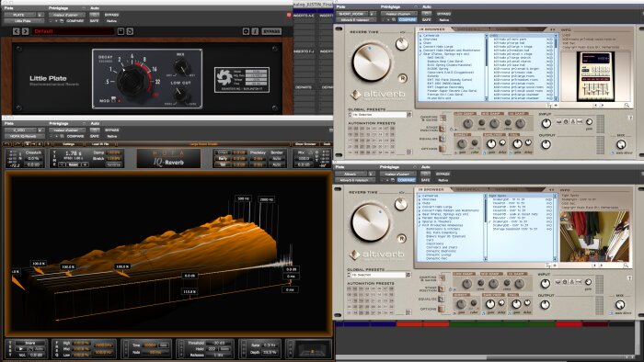The image size is (644, 362).
Task: Open the factory preset dropdown in Little Plate header
Action: pyautogui.click(x=66, y=15)
